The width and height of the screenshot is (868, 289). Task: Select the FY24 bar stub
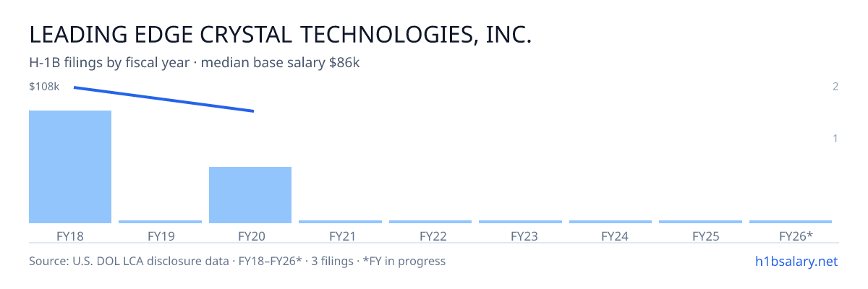[x=610, y=222]
